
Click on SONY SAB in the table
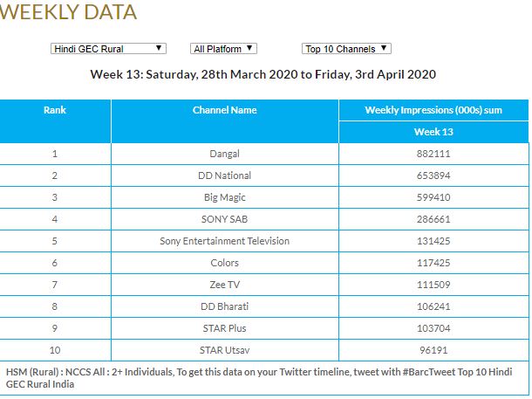tap(224, 219)
